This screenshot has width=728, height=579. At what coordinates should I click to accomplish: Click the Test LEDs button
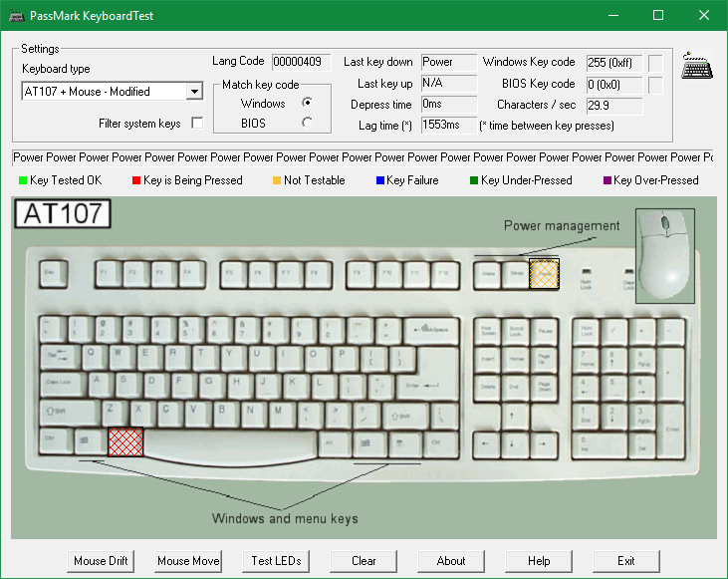(x=276, y=561)
